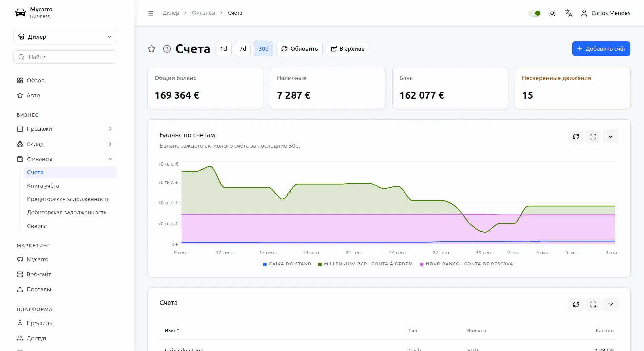644x351 pixels.
Task: Click the Добавить счёт button
Action: 601,49
